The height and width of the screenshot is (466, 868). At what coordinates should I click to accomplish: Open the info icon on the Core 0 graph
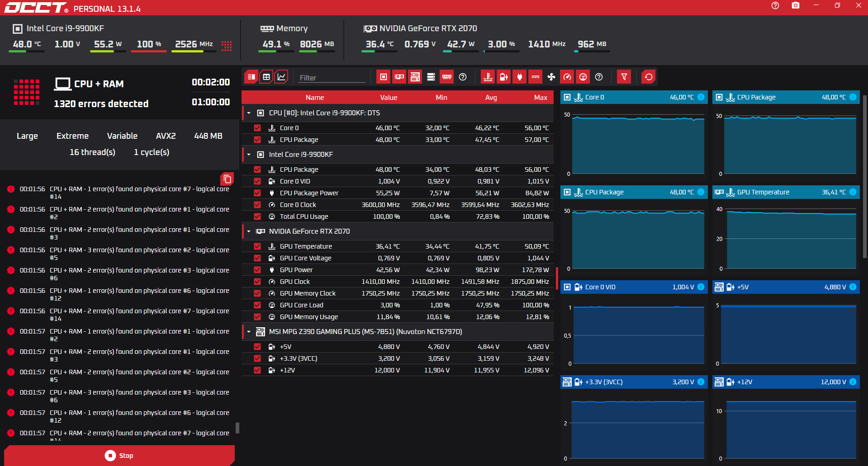click(701, 97)
